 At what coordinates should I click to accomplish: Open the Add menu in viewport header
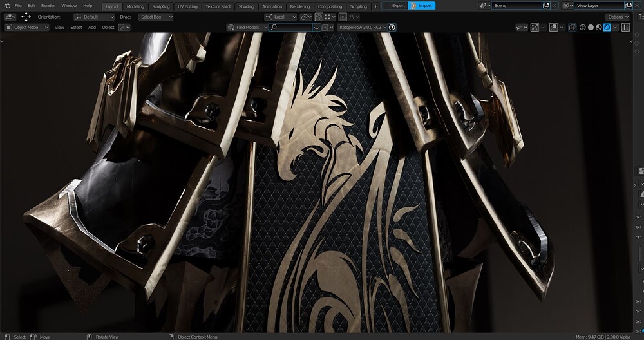coord(92,28)
